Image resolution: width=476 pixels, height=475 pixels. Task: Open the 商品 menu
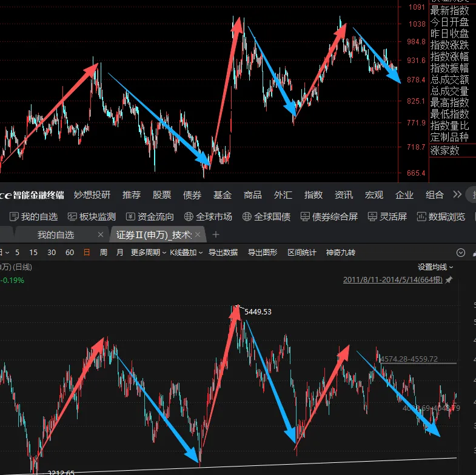(x=253, y=194)
